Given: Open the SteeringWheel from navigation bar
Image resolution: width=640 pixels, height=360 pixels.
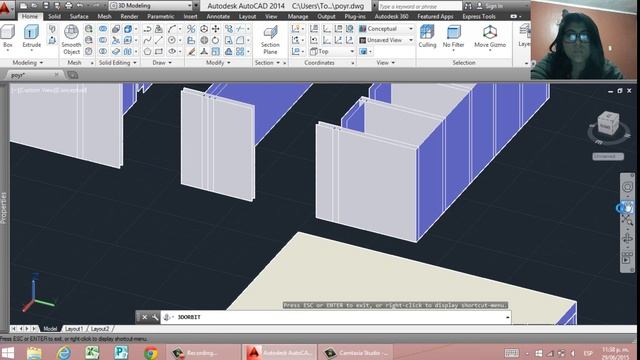Looking at the screenshot, I should (x=627, y=187).
